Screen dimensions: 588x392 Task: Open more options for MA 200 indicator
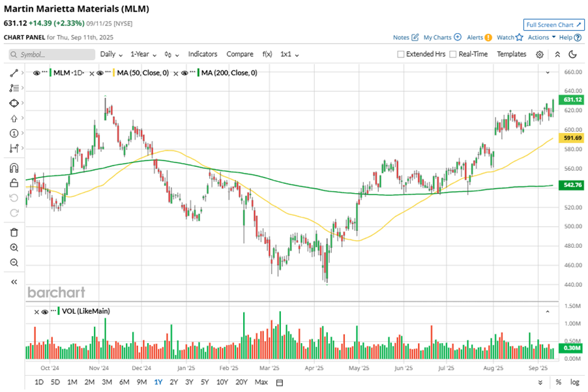point(192,72)
